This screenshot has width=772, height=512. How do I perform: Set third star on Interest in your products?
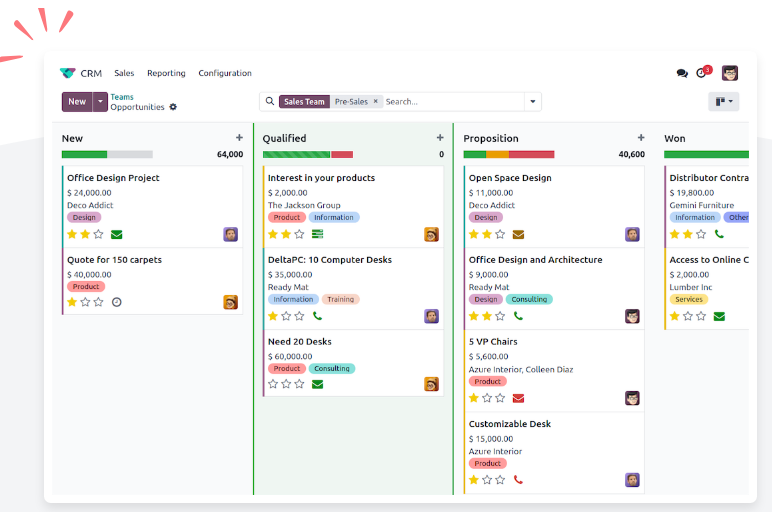click(299, 234)
